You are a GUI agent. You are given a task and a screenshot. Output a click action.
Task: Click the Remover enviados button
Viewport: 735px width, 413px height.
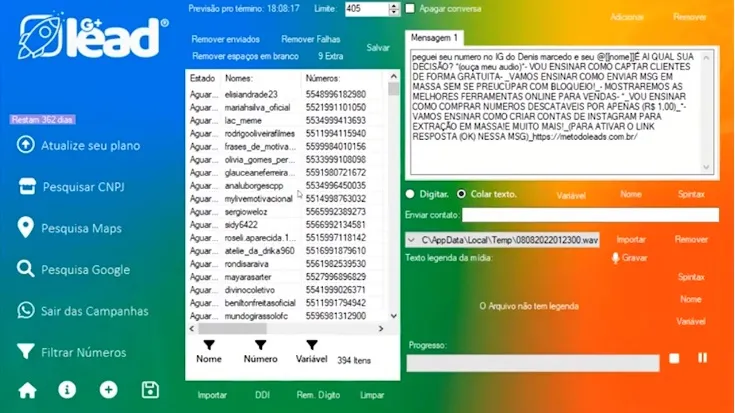(225, 39)
